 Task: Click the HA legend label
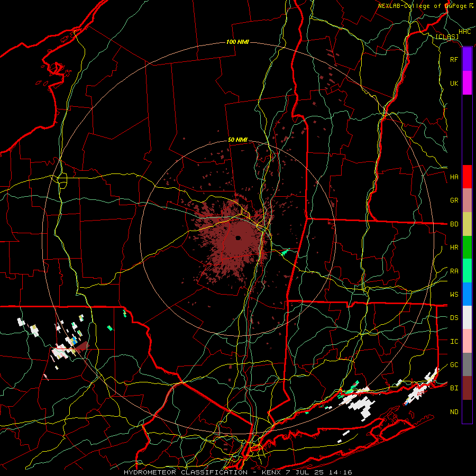click(x=454, y=177)
